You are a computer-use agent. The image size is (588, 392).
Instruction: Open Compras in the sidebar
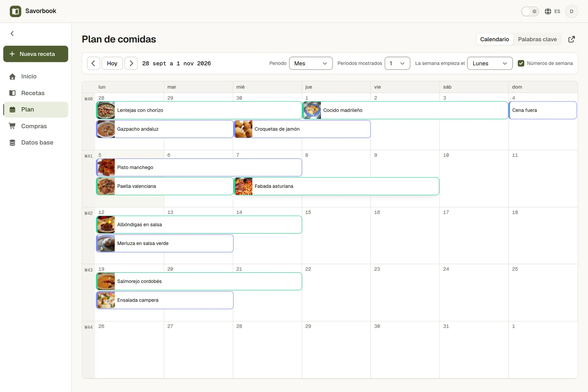[36, 126]
